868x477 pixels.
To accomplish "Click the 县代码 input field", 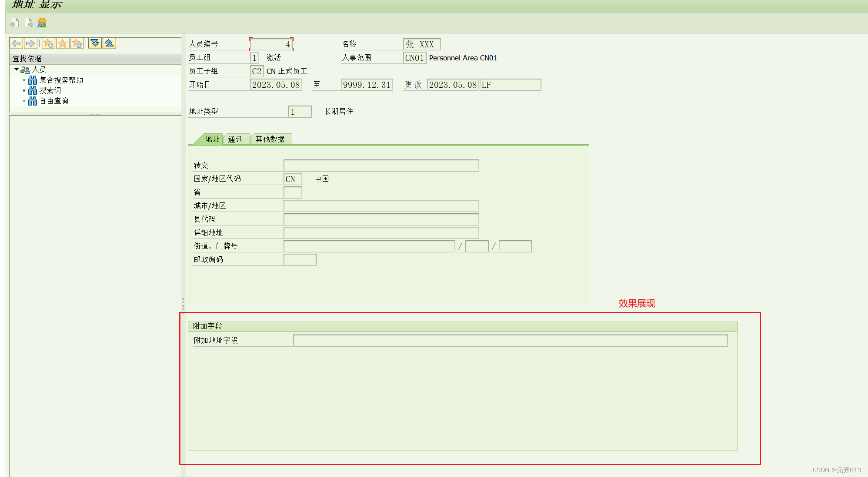I will pos(381,219).
